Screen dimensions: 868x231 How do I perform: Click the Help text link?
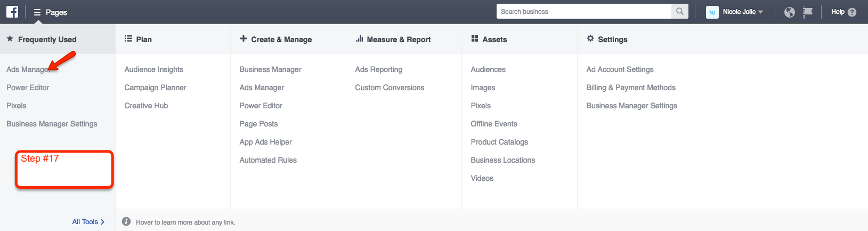(838, 12)
